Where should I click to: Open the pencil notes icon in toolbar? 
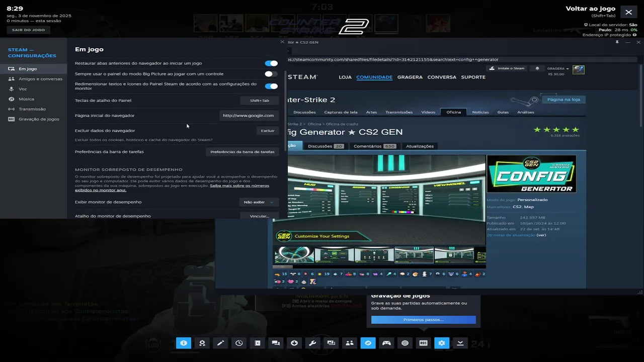(220, 343)
